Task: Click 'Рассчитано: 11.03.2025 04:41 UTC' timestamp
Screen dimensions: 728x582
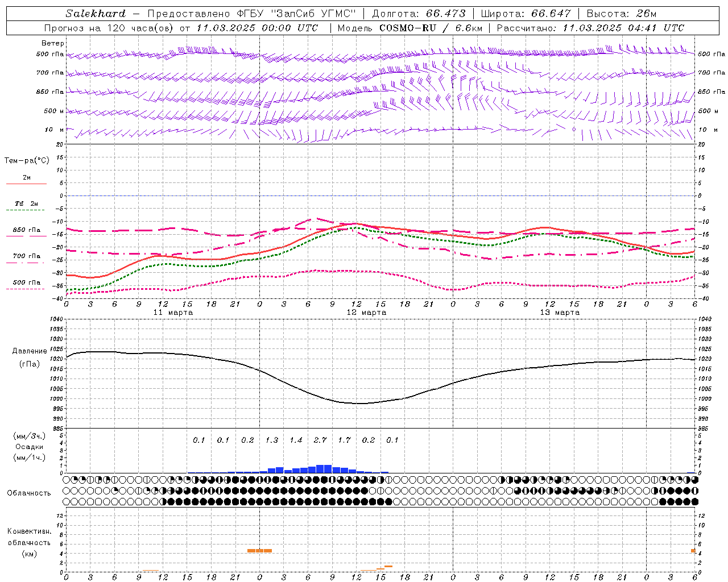Action: pyautogui.click(x=590, y=28)
